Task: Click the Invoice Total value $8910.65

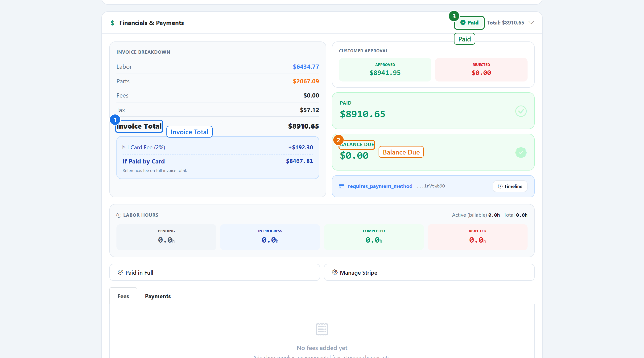Action: pos(303,126)
